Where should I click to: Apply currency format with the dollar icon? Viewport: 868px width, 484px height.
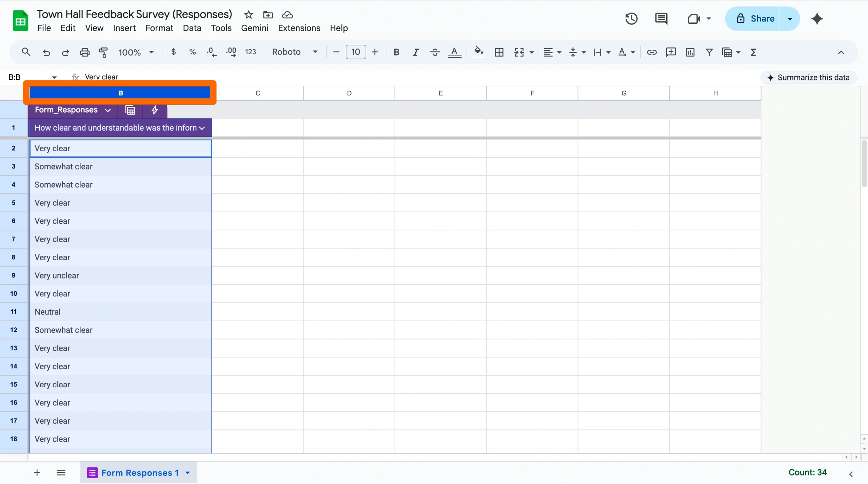pos(174,52)
